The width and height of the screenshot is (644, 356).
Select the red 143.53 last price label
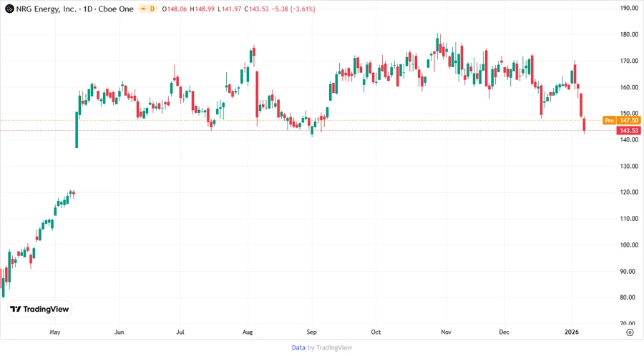[629, 130]
